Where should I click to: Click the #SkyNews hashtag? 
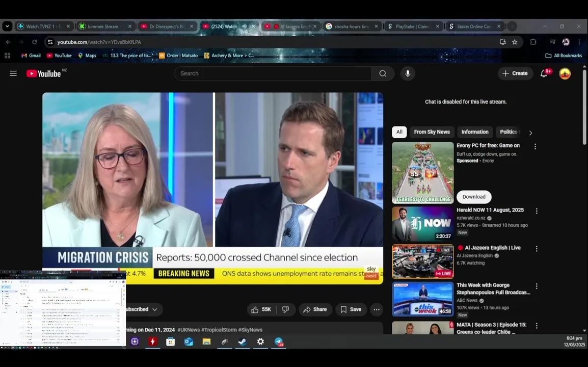click(x=250, y=330)
